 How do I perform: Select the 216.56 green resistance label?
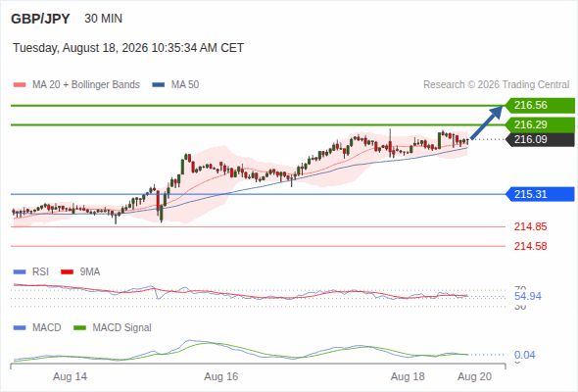540,106
